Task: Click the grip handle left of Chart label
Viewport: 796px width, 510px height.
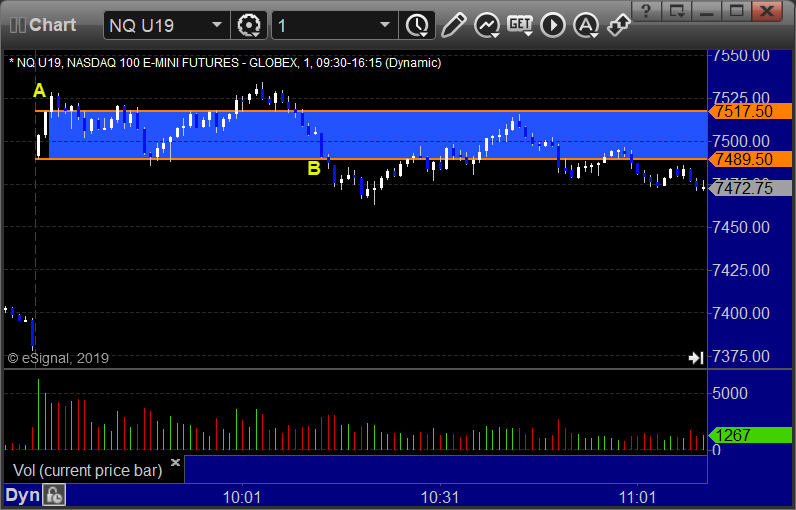Action: pos(18,25)
